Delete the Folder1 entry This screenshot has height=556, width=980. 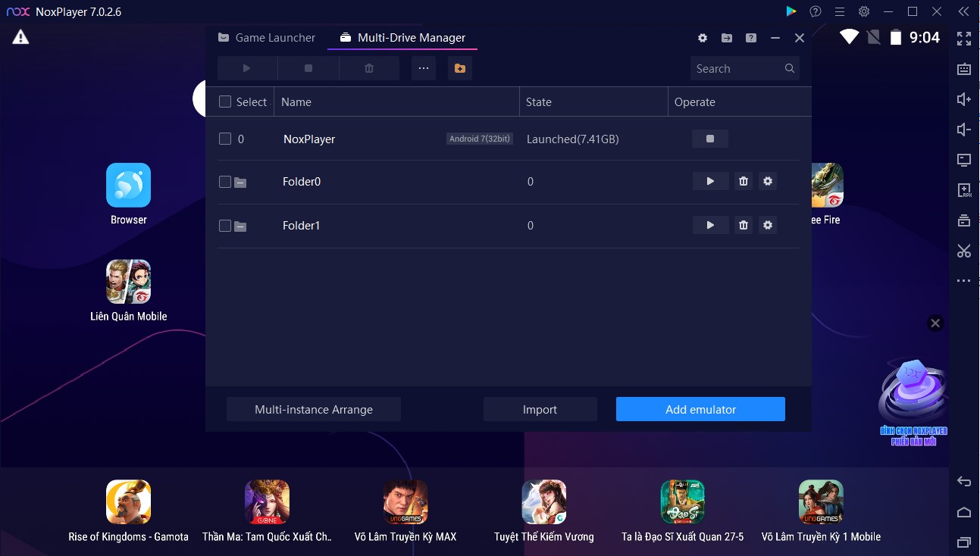[x=744, y=226]
